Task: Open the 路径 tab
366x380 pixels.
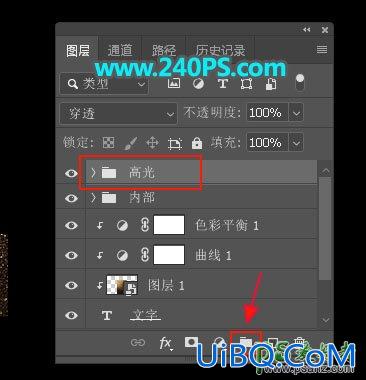Action: [x=164, y=51]
